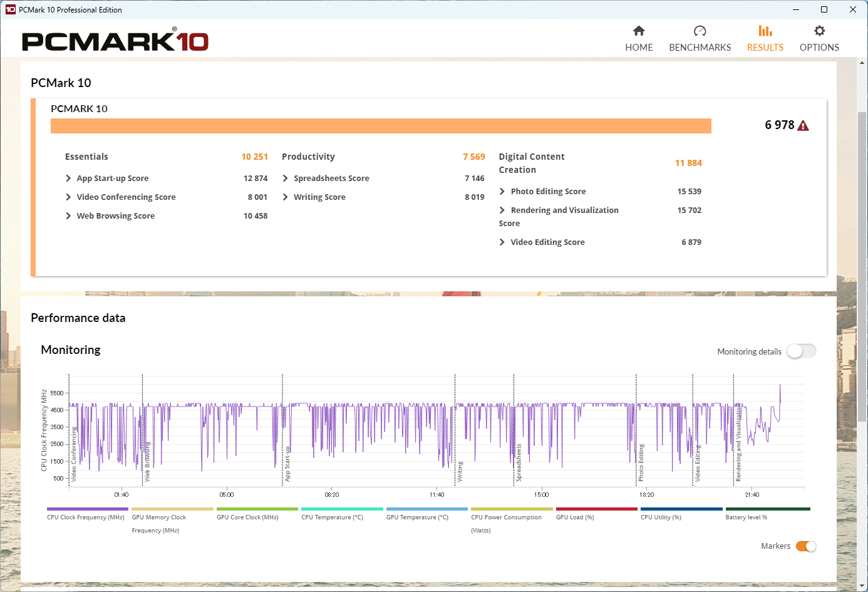This screenshot has height=592, width=868.
Task: Click the CPU Temperature legend item
Action: pyautogui.click(x=332, y=517)
